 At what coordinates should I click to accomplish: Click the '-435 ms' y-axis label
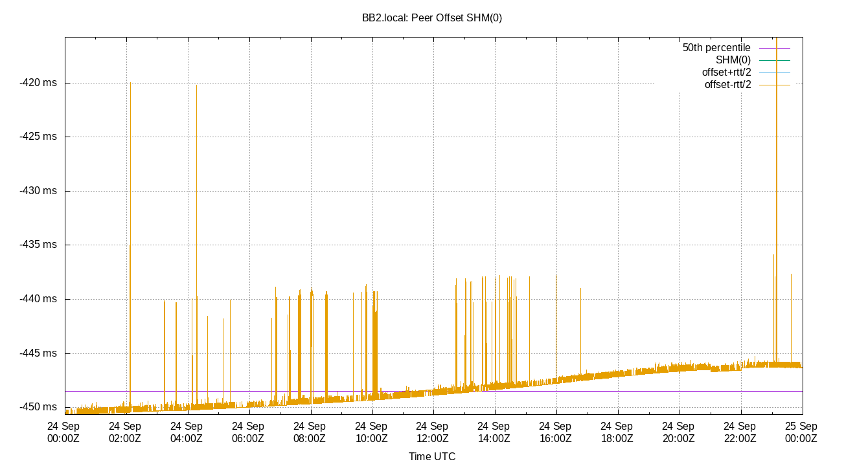pyautogui.click(x=38, y=245)
